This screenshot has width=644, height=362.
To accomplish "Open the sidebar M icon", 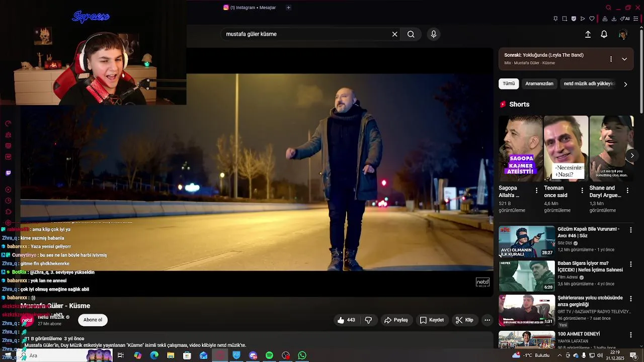I will [8, 157].
